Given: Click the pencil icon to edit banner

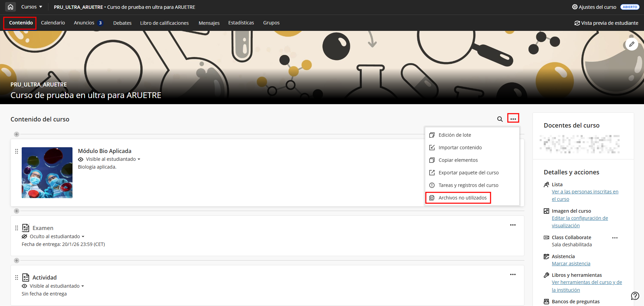Looking at the screenshot, I should [631, 44].
